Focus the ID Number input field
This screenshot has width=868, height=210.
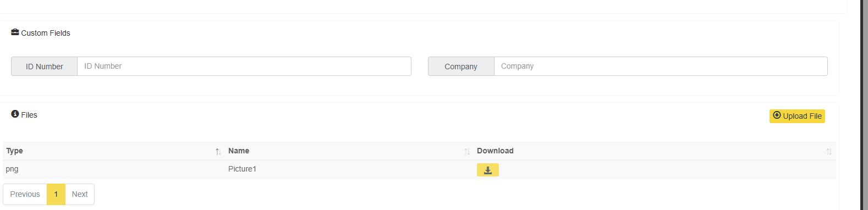click(244, 66)
